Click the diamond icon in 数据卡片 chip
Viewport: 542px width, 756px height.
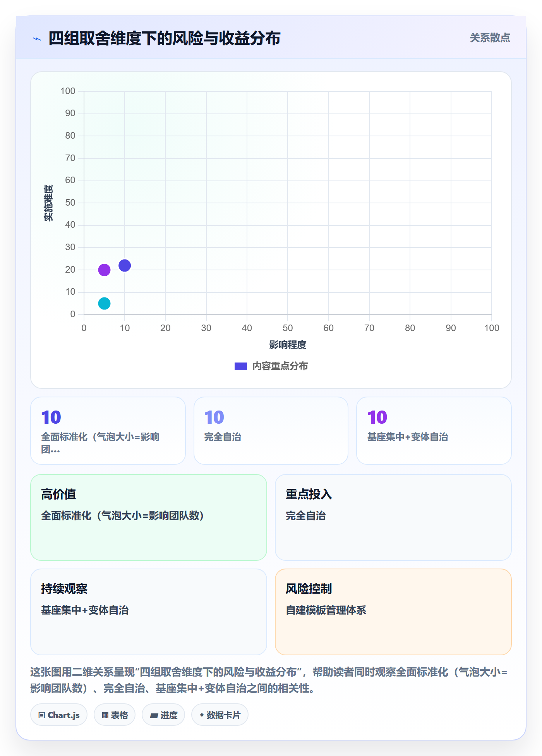coord(202,715)
